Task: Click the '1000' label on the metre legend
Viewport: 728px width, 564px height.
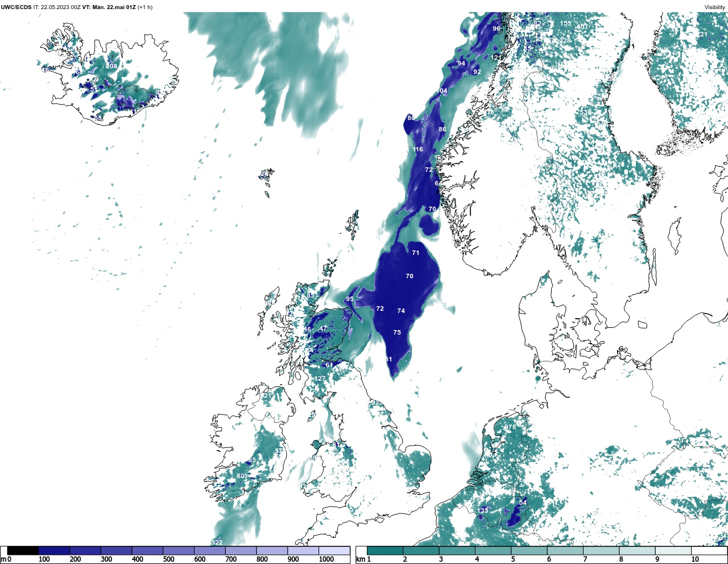Action: click(326, 559)
